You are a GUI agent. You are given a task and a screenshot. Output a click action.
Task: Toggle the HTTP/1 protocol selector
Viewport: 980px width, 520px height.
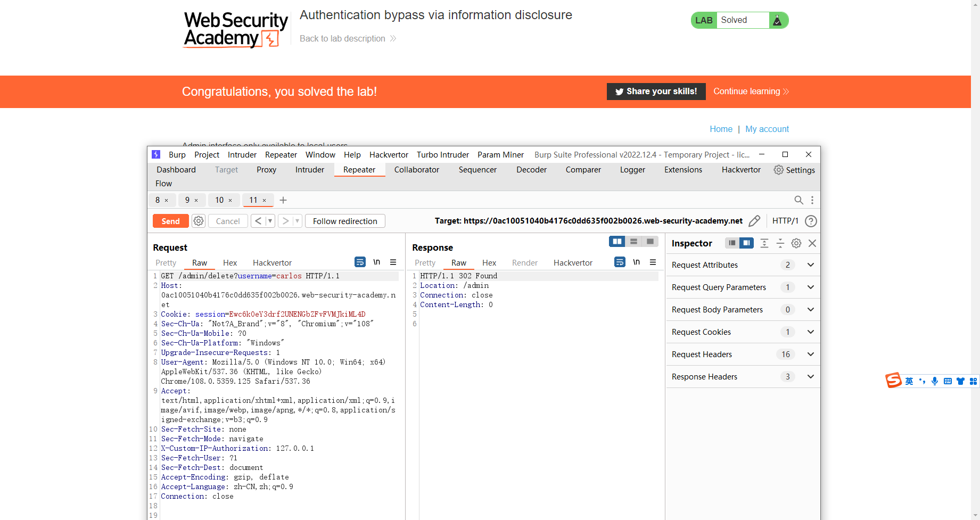[785, 221]
